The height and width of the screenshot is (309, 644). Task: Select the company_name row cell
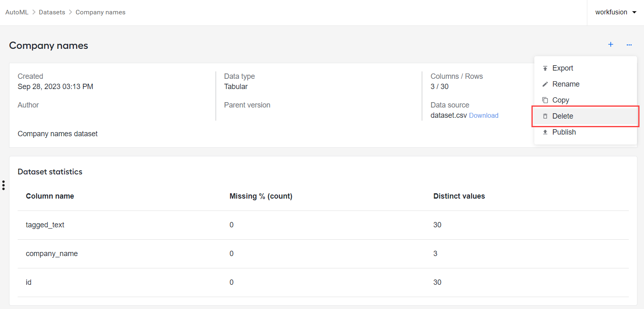(52, 254)
